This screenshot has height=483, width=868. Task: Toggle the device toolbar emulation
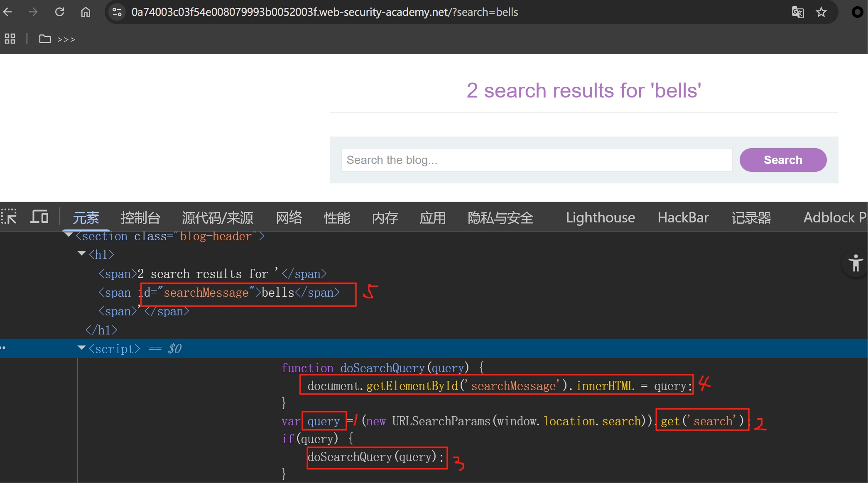click(x=39, y=217)
